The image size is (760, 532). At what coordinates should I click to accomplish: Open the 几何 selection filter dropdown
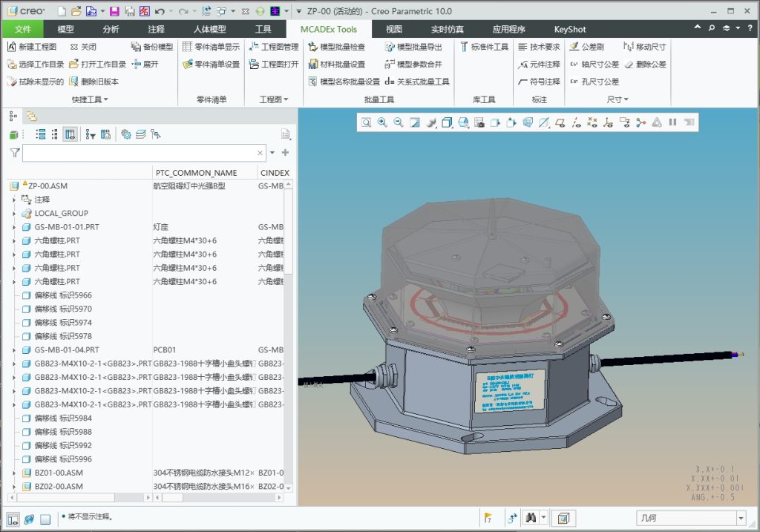point(740,518)
